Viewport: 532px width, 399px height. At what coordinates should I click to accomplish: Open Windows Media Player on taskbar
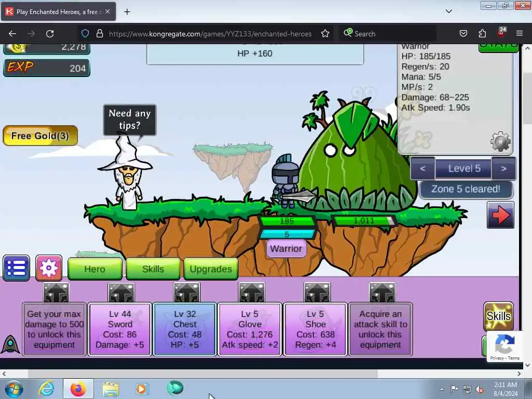tap(141, 389)
